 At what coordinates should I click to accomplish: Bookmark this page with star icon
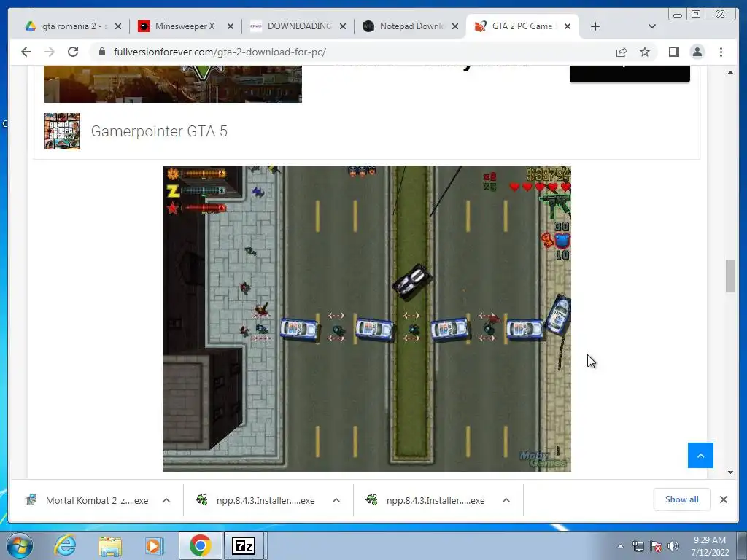click(645, 52)
